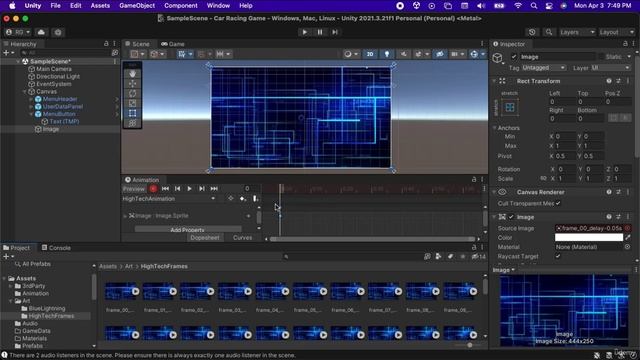Select the Hand view tool
Screen dimensions: 640x360
point(133,74)
